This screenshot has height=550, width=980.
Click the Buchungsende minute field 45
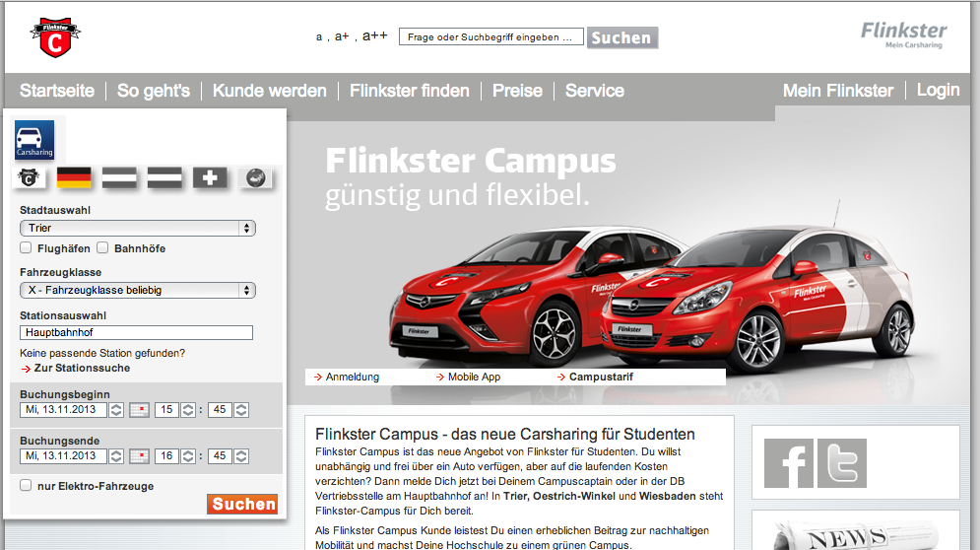click(x=220, y=456)
